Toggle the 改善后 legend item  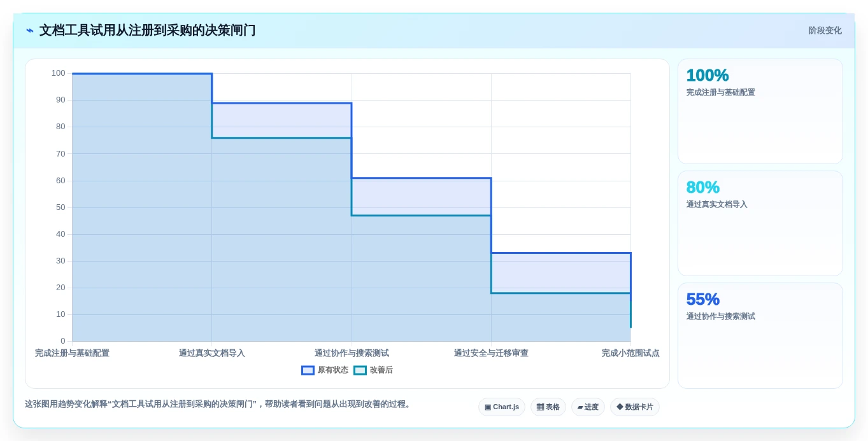[x=373, y=370]
